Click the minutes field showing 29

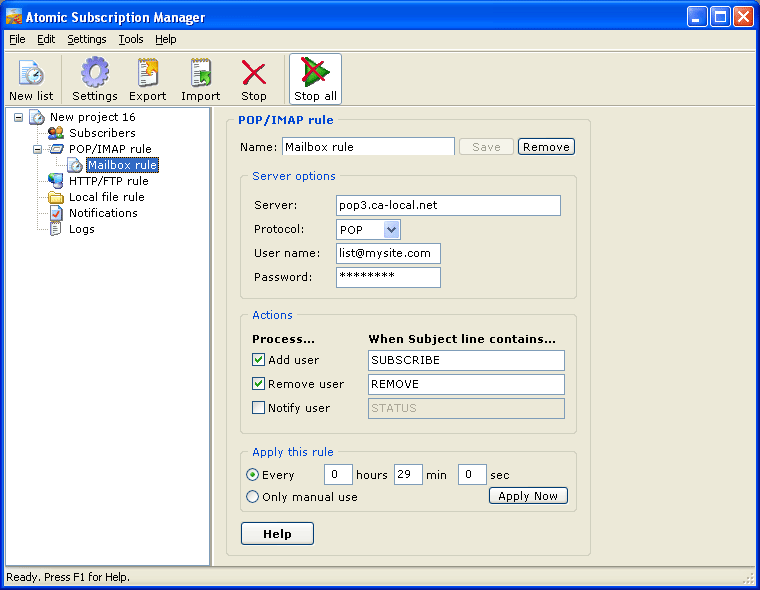(x=408, y=475)
